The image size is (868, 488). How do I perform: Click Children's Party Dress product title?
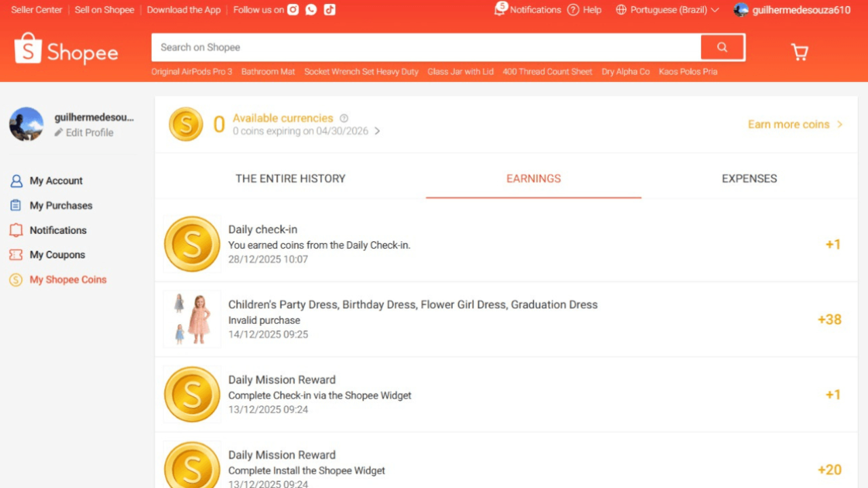[x=413, y=304]
